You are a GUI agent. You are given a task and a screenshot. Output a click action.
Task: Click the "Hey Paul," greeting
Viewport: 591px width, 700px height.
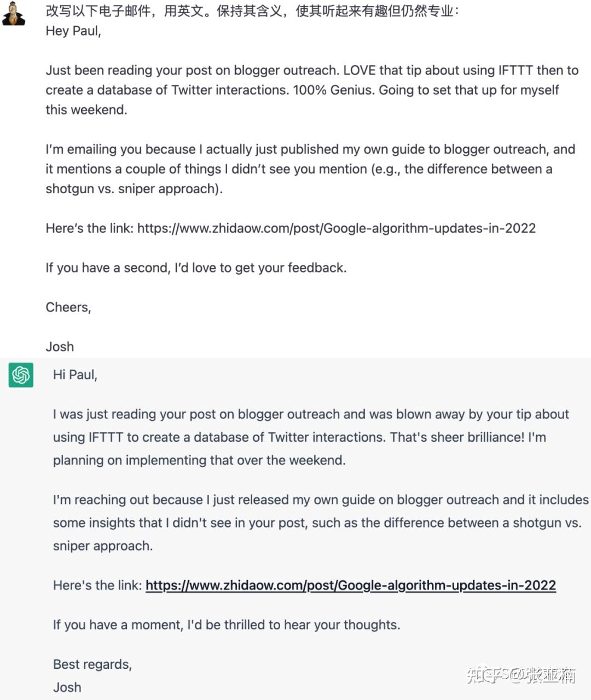point(73,31)
